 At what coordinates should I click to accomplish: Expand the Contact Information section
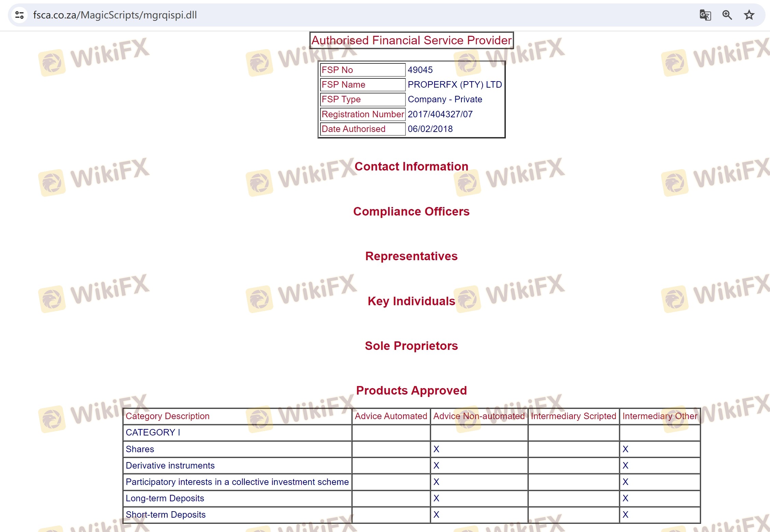(411, 166)
